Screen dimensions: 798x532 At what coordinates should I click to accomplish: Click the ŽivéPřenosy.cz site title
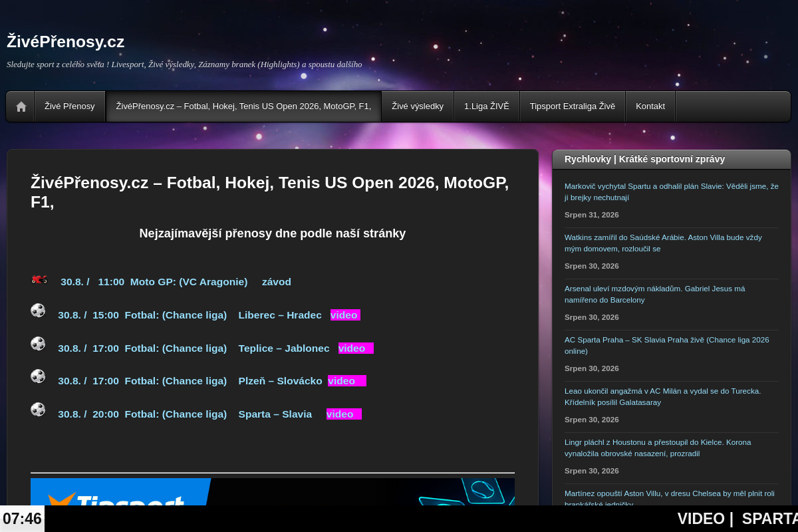click(66, 42)
